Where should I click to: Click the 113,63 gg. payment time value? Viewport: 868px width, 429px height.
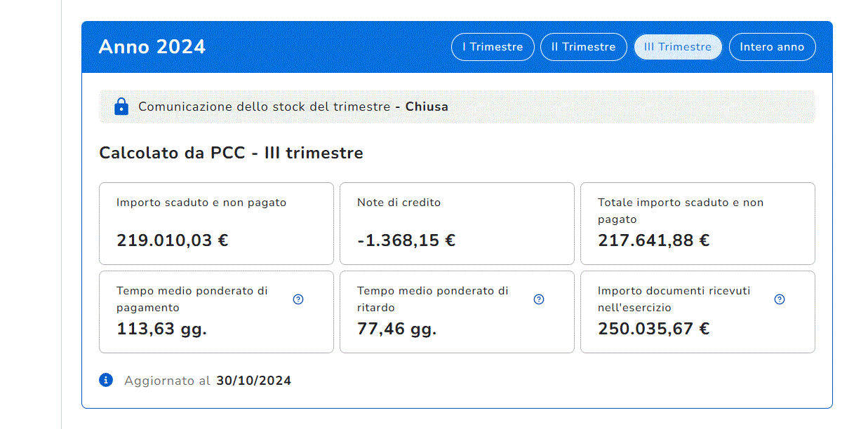click(161, 329)
